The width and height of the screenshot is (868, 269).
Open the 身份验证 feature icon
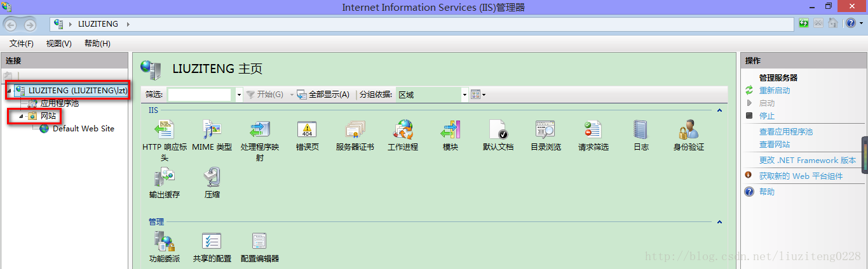coord(689,129)
